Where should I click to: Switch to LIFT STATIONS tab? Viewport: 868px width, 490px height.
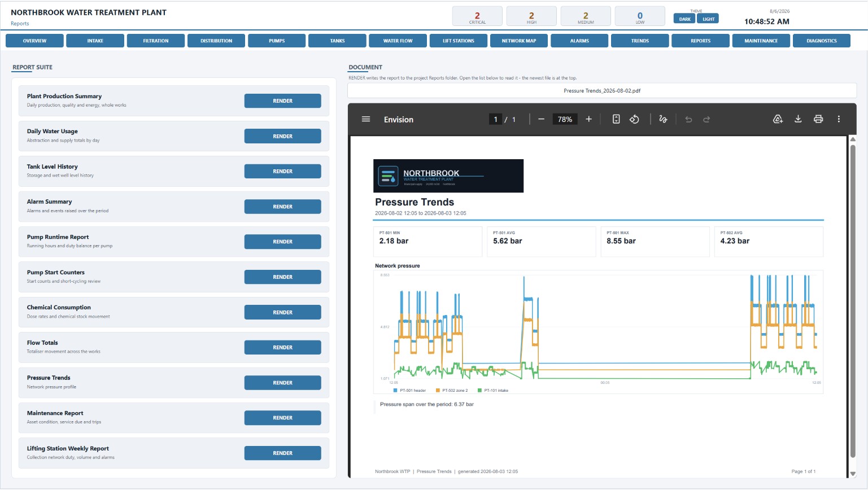459,41
